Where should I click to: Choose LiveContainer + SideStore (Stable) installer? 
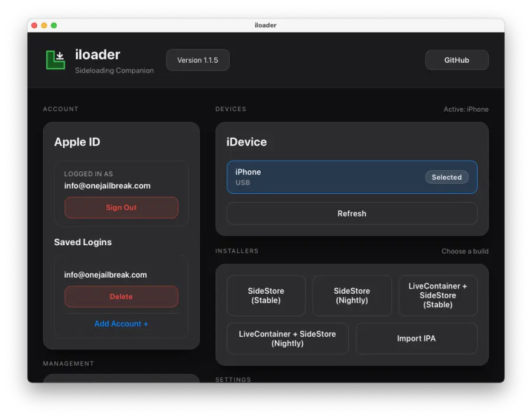437,295
